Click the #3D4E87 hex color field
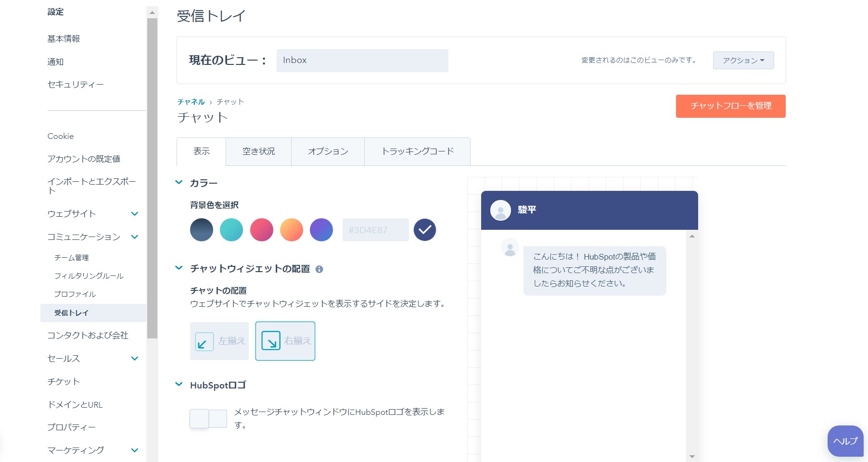Image resolution: width=868 pixels, height=462 pixels. point(376,230)
